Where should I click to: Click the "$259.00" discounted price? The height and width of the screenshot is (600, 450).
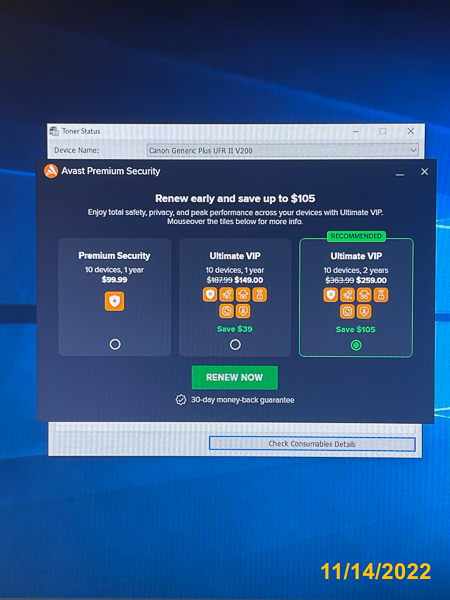(x=371, y=280)
